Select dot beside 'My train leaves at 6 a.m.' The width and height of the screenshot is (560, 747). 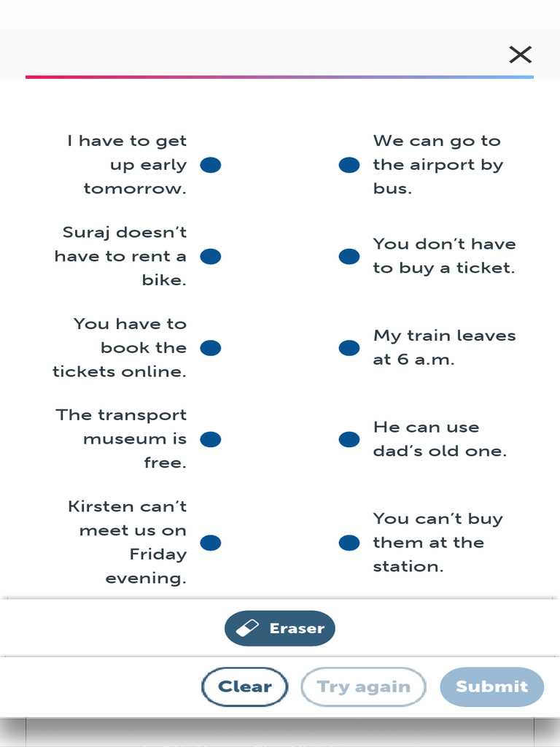(349, 348)
